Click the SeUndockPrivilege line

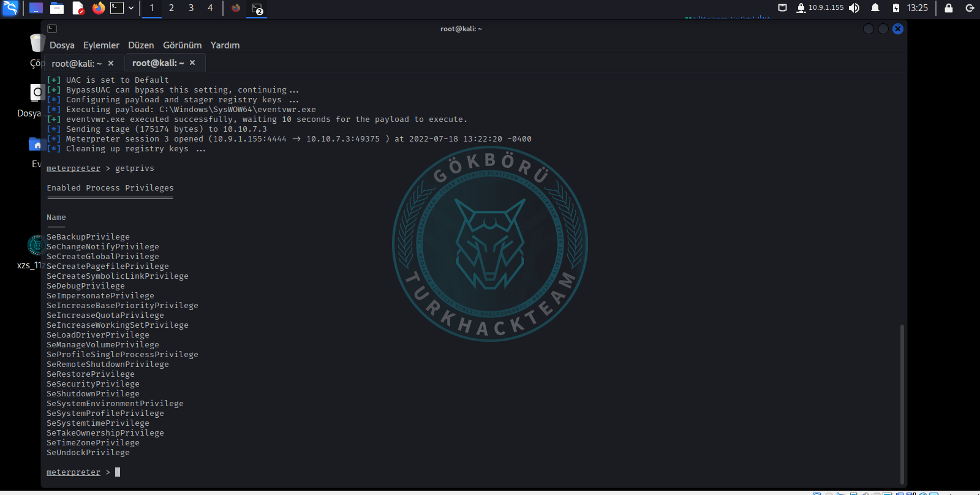pyautogui.click(x=88, y=453)
